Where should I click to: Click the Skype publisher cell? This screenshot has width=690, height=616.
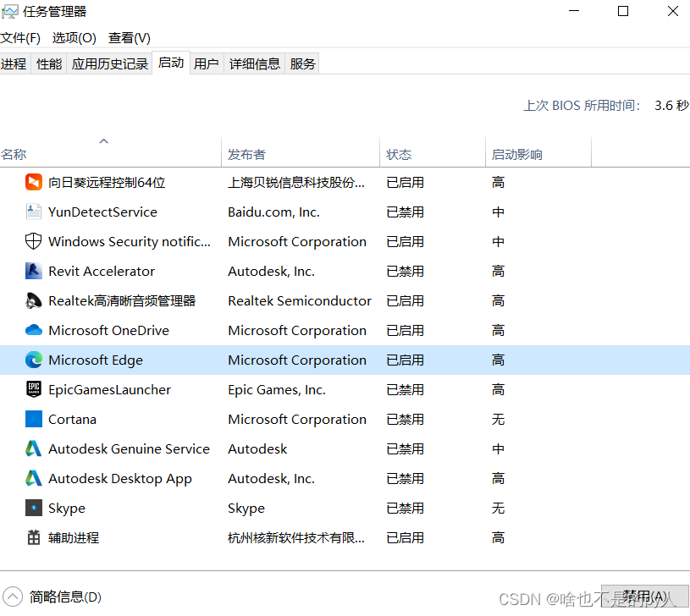tap(246, 508)
